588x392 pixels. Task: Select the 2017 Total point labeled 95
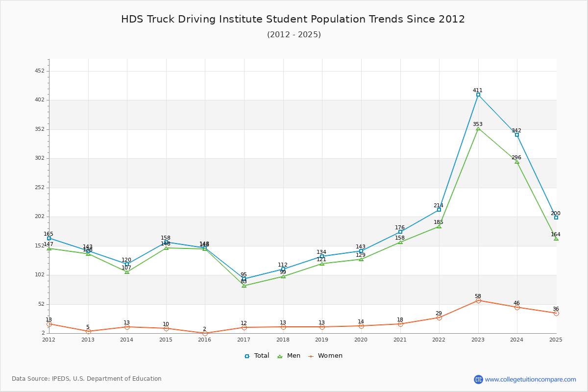[x=244, y=279]
